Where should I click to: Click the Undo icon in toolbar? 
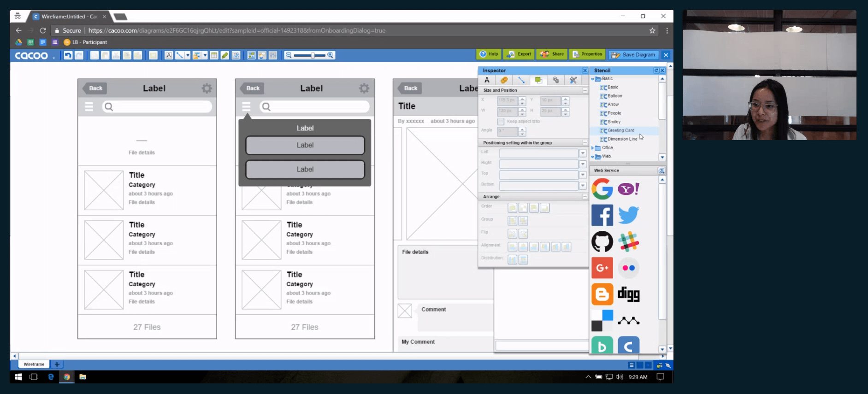[x=68, y=55]
